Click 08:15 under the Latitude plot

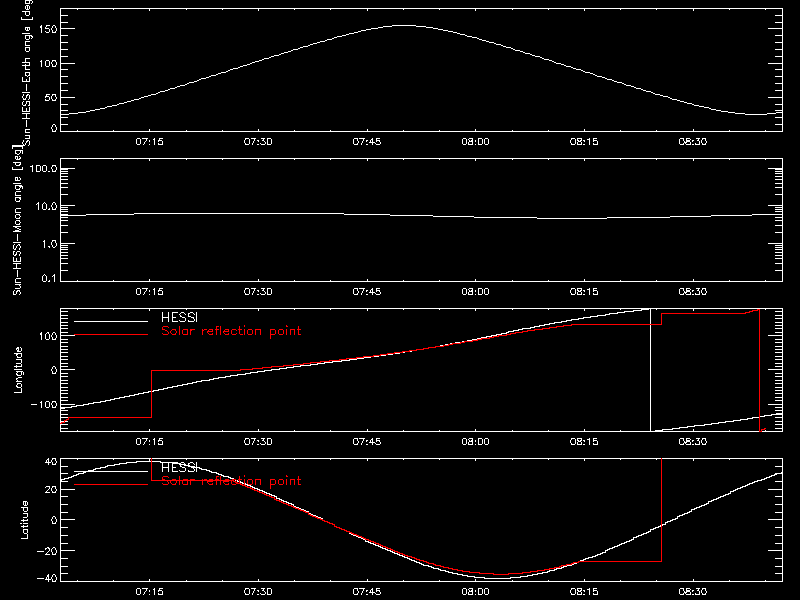click(584, 592)
